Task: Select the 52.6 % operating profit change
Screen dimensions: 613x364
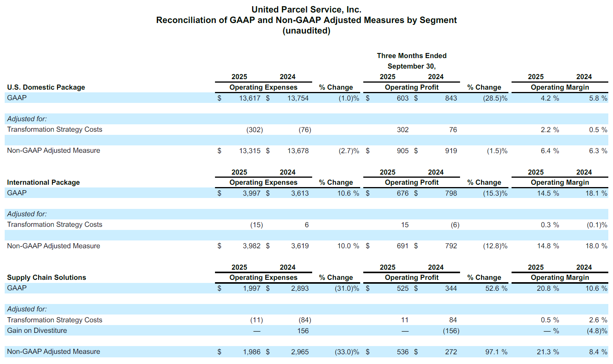Action: pos(496,288)
